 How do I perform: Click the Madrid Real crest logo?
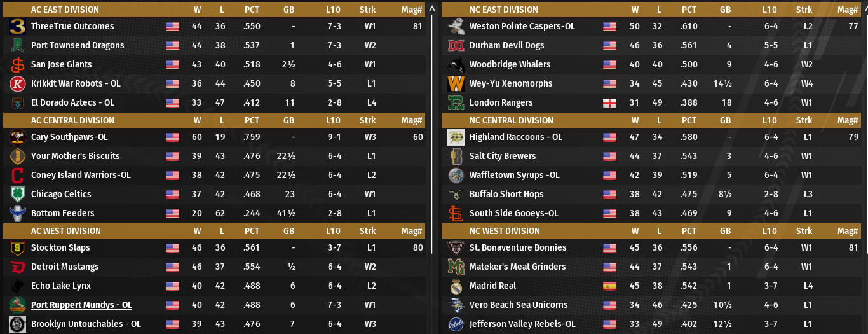[456, 286]
